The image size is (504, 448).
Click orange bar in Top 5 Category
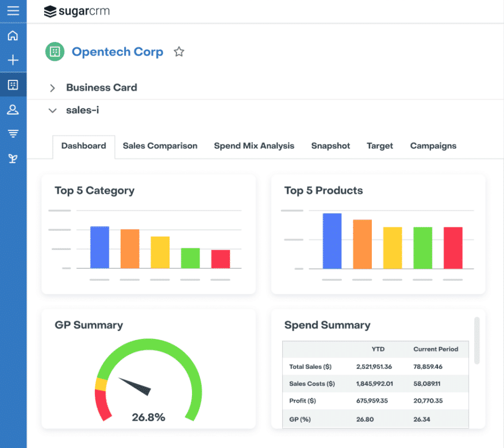[x=130, y=249]
